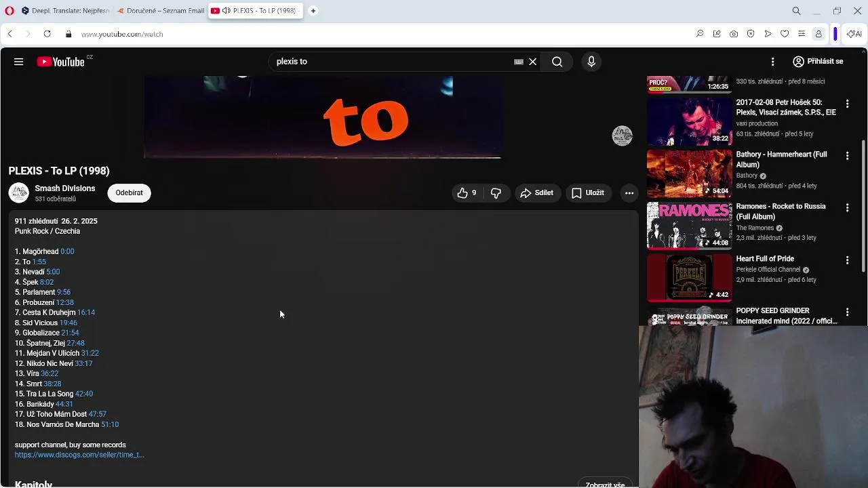Open options for Ramones Rocket to Russia
Image resolution: width=868 pixels, height=488 pixels.
click(847, 208)
